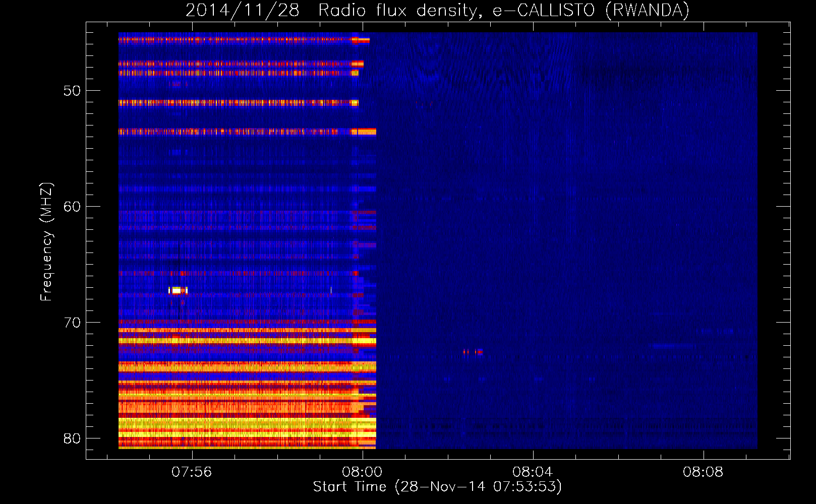Click the 80 frequency tick label

click(72, 438)
